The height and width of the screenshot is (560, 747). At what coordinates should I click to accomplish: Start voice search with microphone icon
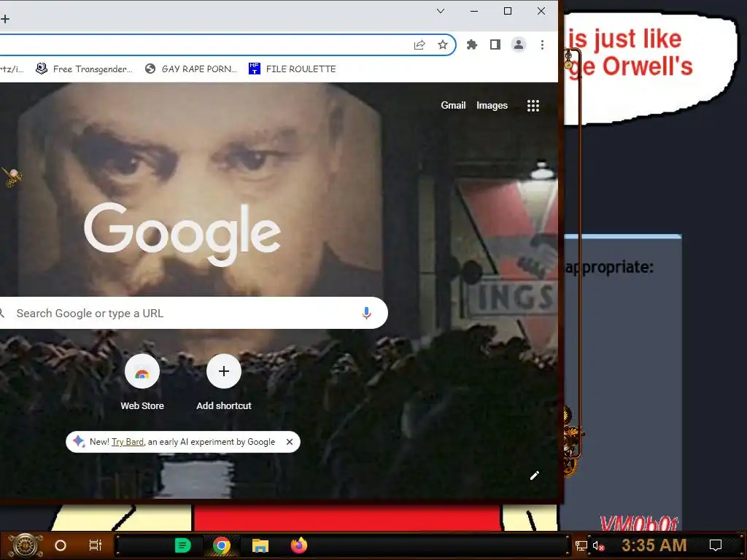click(366, 313)
